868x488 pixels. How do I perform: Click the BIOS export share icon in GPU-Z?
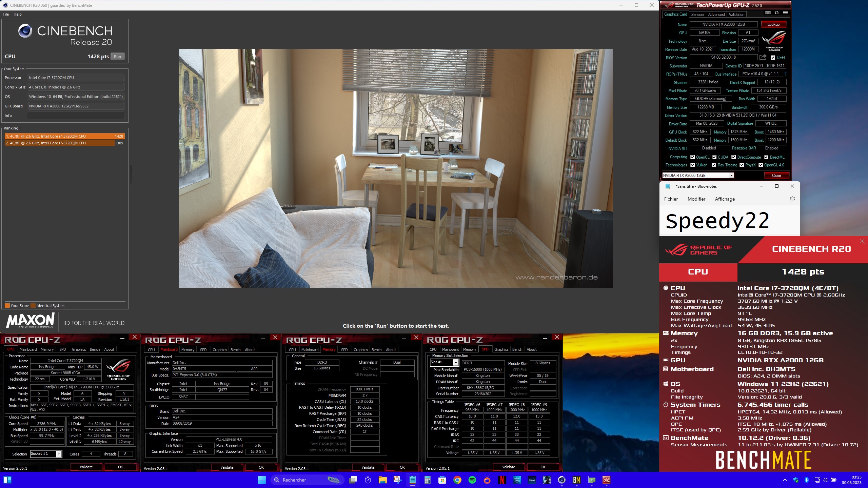[x=763, y=57]
